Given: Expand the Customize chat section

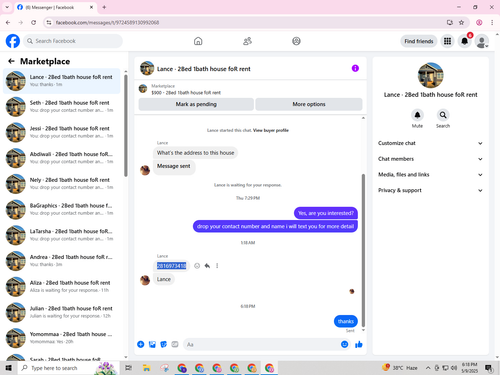Looking at the screenshot, I should (430, 143).
